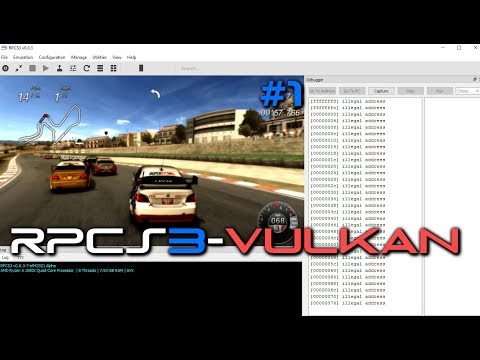Click the Open disc icon in toolbar
The height and width of the screenshot is (360, 480).
tap(5, 68)
